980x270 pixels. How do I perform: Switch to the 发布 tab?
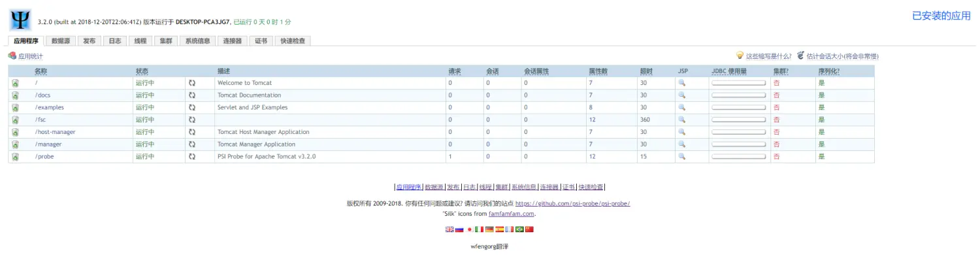89,41
